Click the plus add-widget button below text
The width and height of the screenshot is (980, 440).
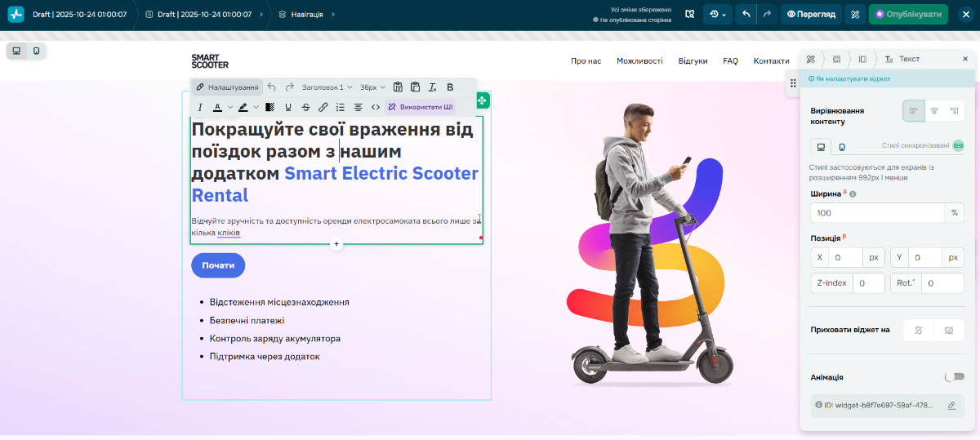(x=336, y=244)
